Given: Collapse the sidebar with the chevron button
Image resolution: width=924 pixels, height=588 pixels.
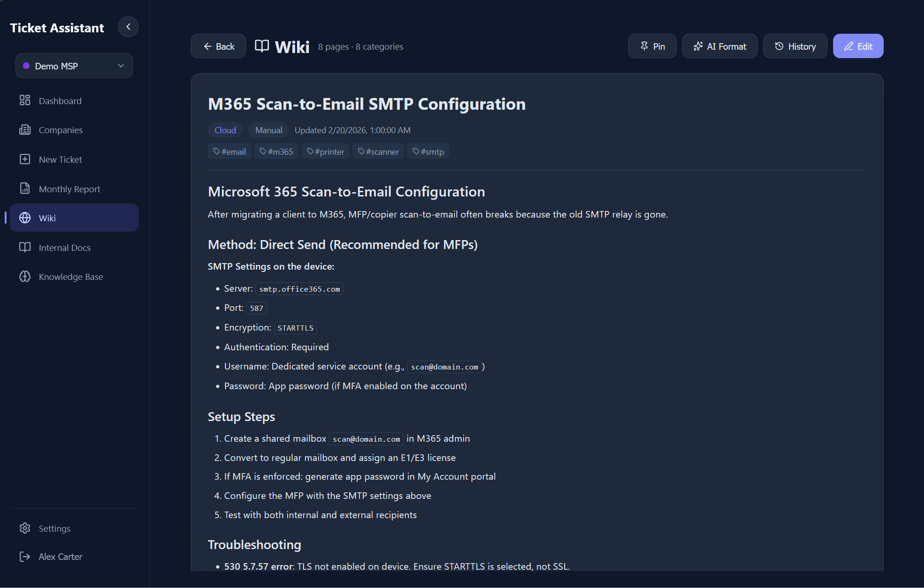Looking at the screenshot, I should [x=128, y=27].
